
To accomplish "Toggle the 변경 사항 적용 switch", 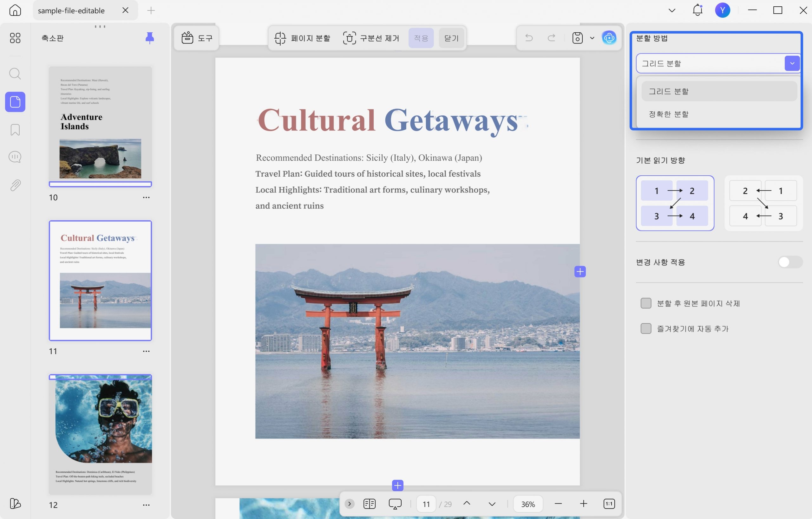I will pyautogui.click(x=790, y=262).
